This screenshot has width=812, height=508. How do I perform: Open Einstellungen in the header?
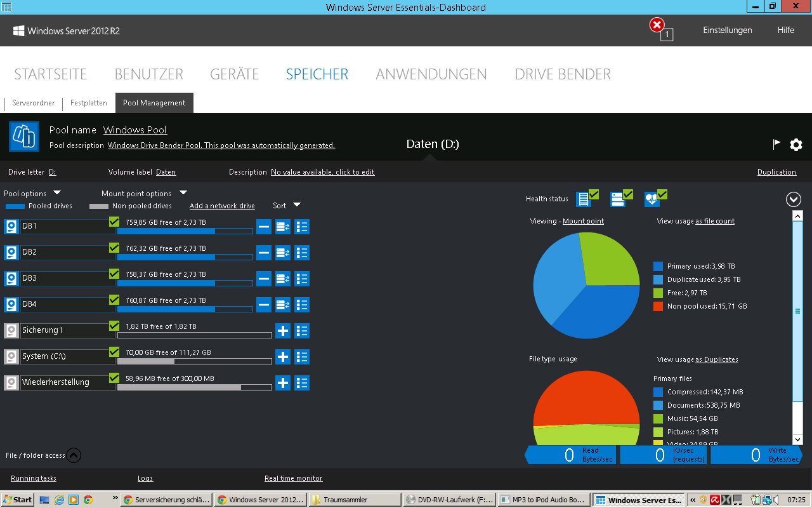[728, 30]
